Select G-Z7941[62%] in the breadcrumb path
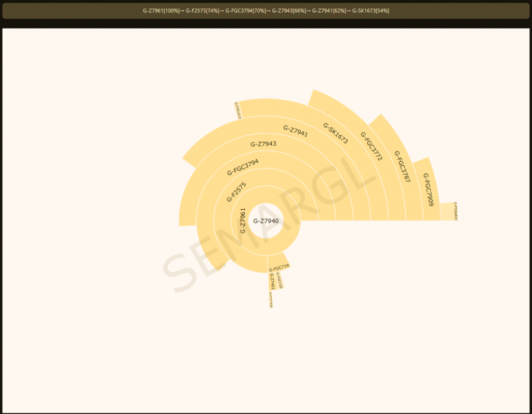The height and width of the screenshot is (414, 532). (331, 11)
